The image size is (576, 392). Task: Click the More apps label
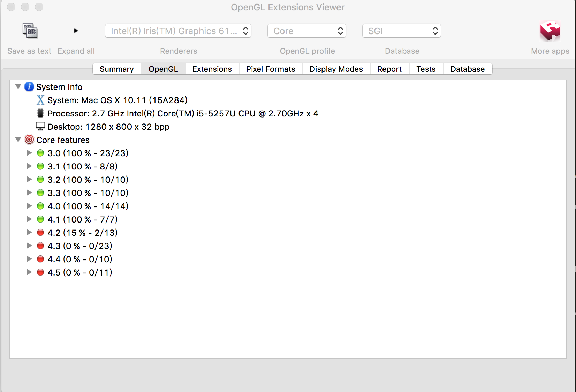(550, 51)
